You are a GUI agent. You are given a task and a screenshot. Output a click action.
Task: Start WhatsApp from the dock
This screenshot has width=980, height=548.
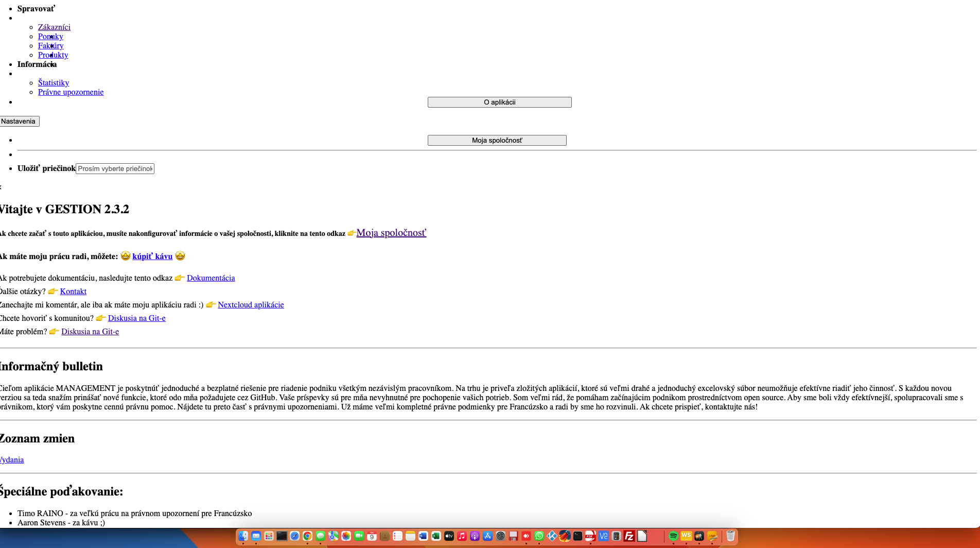[539, 536]
